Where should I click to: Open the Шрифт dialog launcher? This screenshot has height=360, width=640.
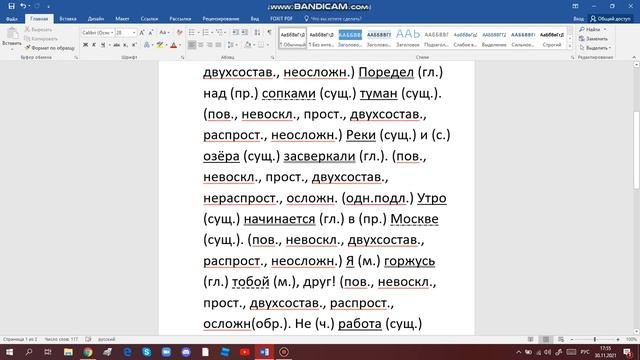pyautogui.click(x=182, y=58)
